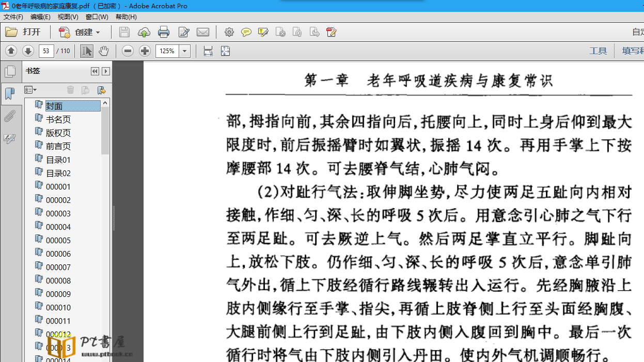Click the extract page icon
The width and height of the screenshot is (644, 362).
pyautogui.click(x=315, y=32)
